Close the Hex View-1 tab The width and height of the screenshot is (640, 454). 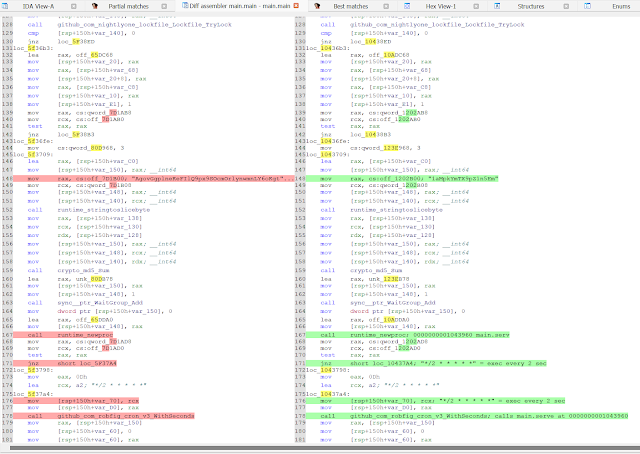pos(476,6)
